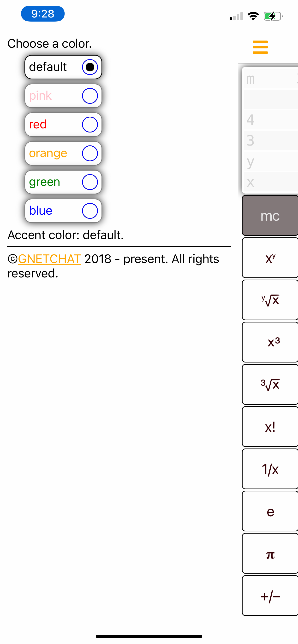Tap the x register display row
Image resolution: width=298 pixels, height=644 pixels.
coord(271,182)
